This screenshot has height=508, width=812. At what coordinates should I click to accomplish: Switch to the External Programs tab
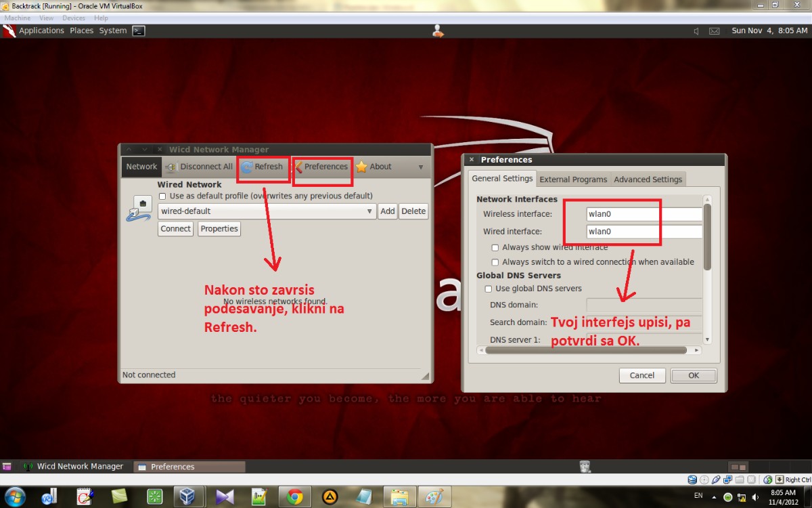tap(573, 179)
